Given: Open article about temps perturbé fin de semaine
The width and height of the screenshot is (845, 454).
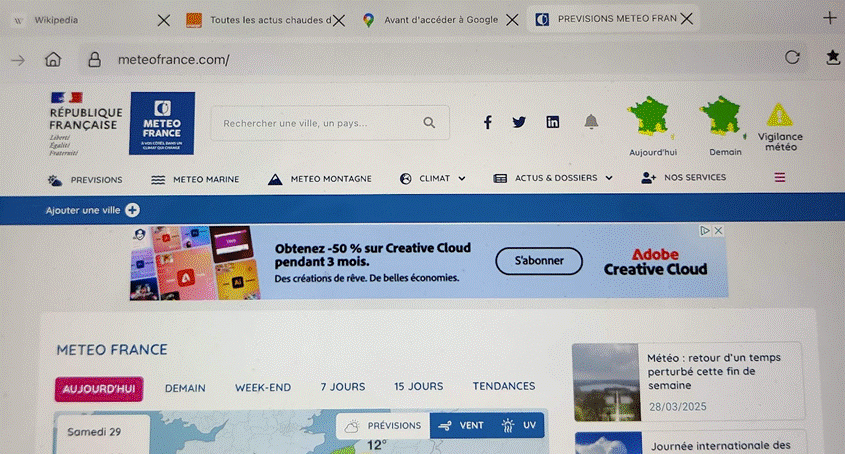Looking at the screenshot, I should [x=714, y=372].
